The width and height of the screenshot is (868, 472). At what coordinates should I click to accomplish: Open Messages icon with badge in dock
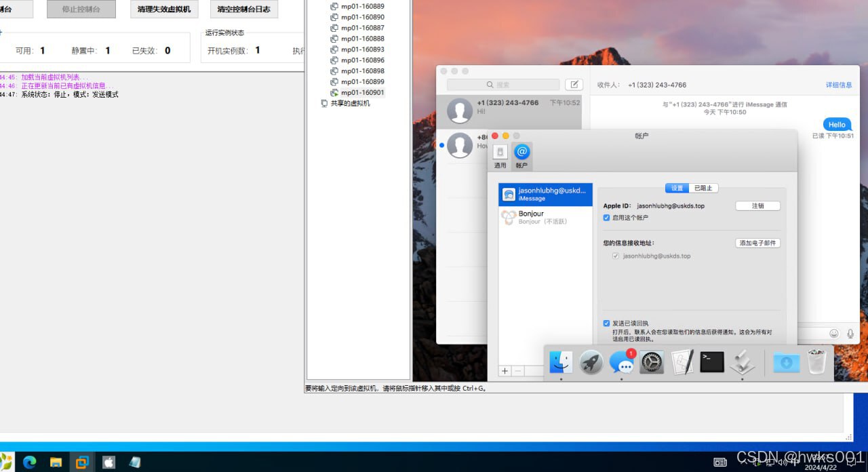coord(622,362)
